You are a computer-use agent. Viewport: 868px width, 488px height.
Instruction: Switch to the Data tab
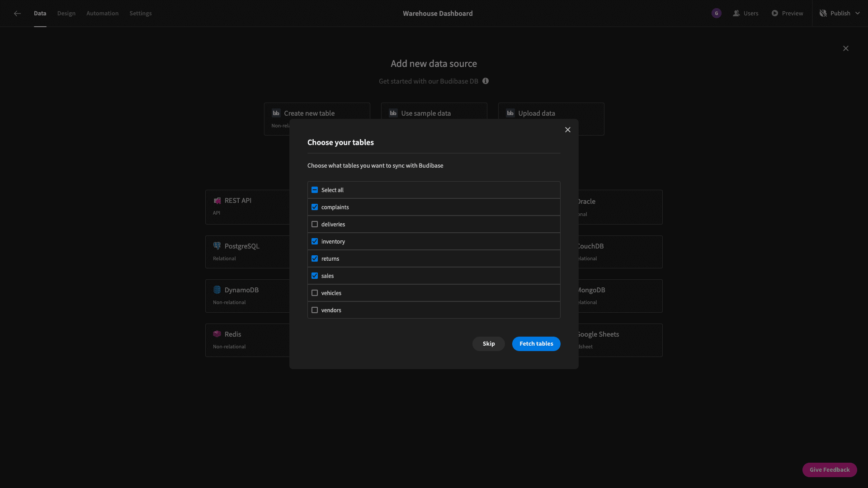[x=40, y=14]
